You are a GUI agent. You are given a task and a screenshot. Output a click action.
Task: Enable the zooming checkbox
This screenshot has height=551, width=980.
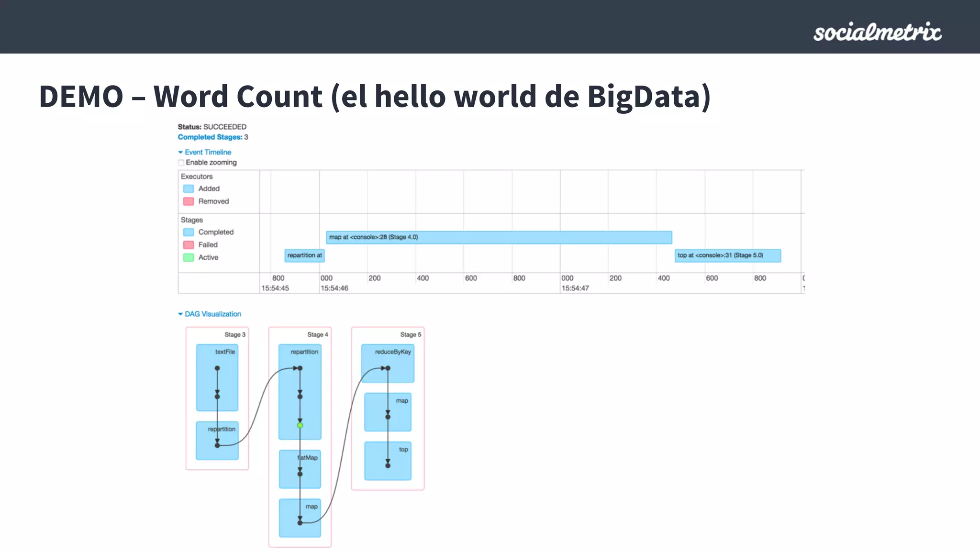click(x=181, y=163)
